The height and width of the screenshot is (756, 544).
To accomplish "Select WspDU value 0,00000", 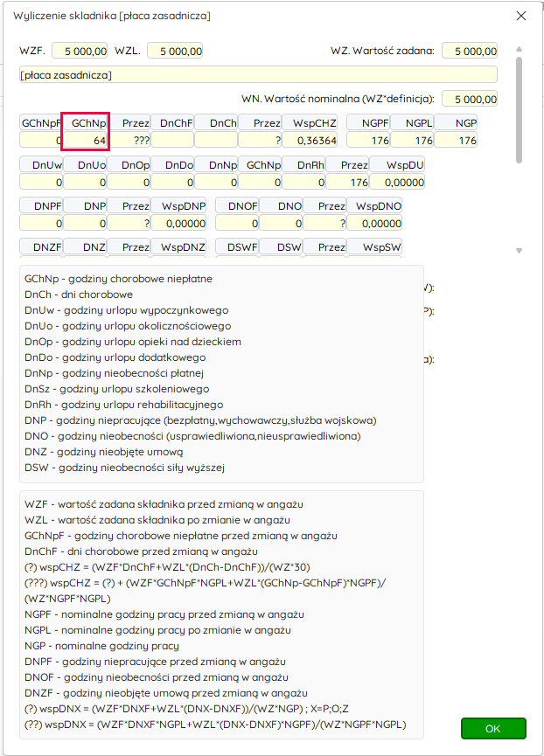I will pyautogui.click(x=397, y=183).
